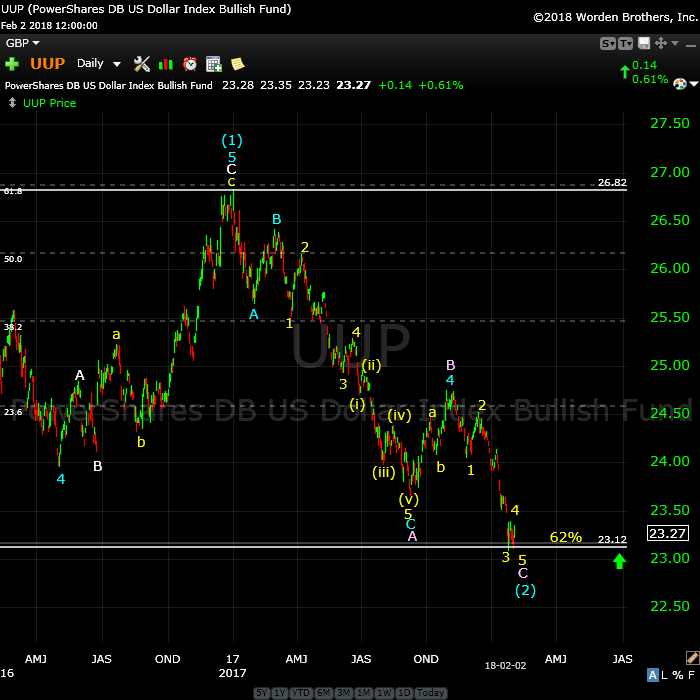The image size is (700, 700).
Task: Select the 6M time range button
Action: (323, 692)
